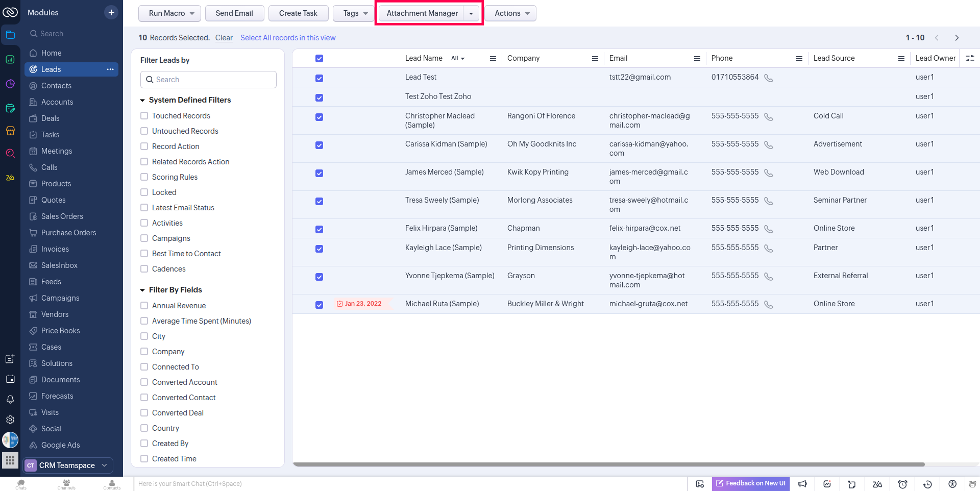Screen dimensions: 980x491
Task: Click the horizontal scrollbar under the table
Action: (608, 464)
